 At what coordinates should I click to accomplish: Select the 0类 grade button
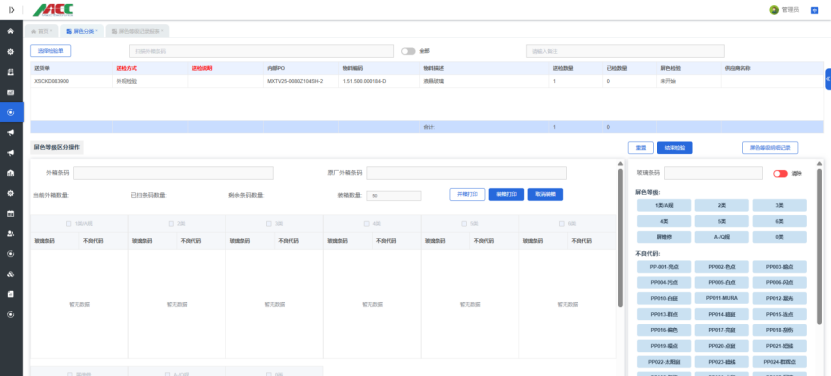click(x=780, y=237)
